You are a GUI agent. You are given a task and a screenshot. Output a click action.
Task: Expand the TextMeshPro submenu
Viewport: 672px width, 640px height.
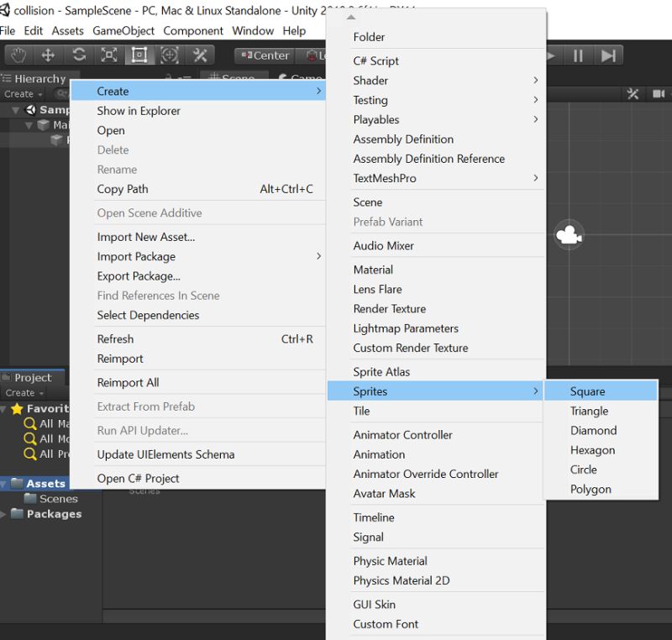point(436,178)
